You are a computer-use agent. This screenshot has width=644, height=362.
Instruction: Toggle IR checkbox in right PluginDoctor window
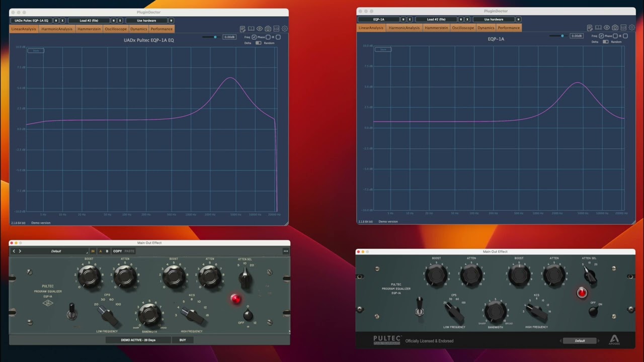[625, 36]
